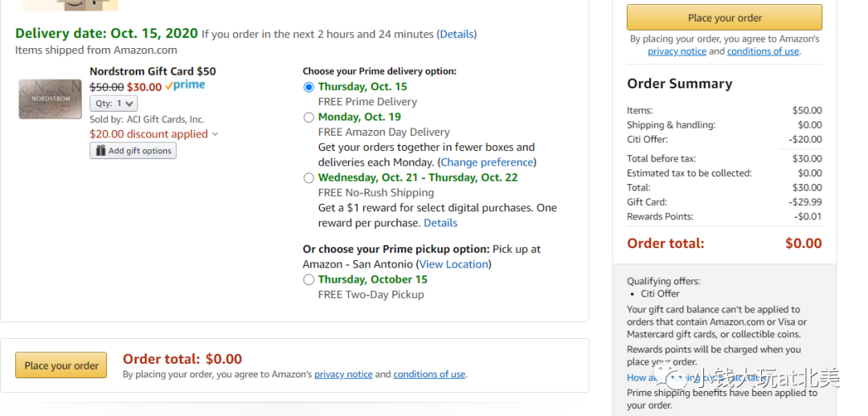868x416 pixels.
Task: Open privacy notice link in order summary
Action: tap(677, 51)
